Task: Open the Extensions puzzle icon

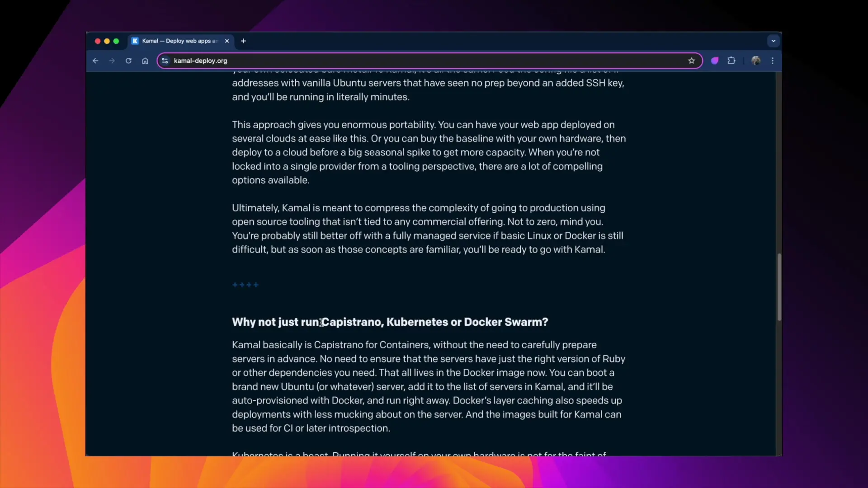Action: 731,61
